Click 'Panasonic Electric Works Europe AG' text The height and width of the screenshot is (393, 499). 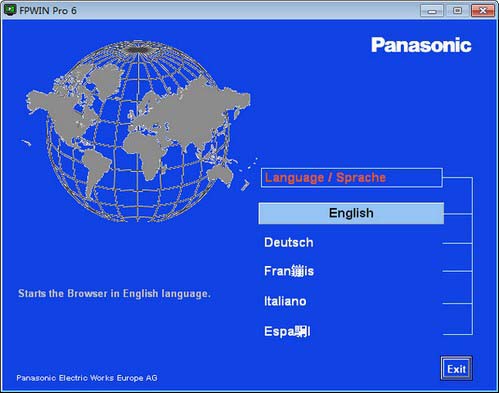(x=87, y=378)
